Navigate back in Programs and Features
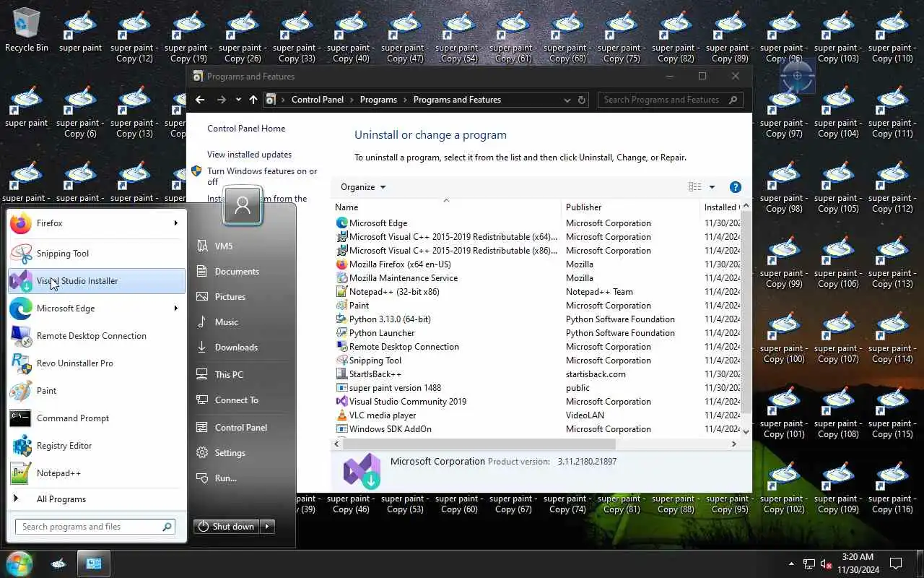The height and width of the screenshot is (578, 924). tap(200, 100)
